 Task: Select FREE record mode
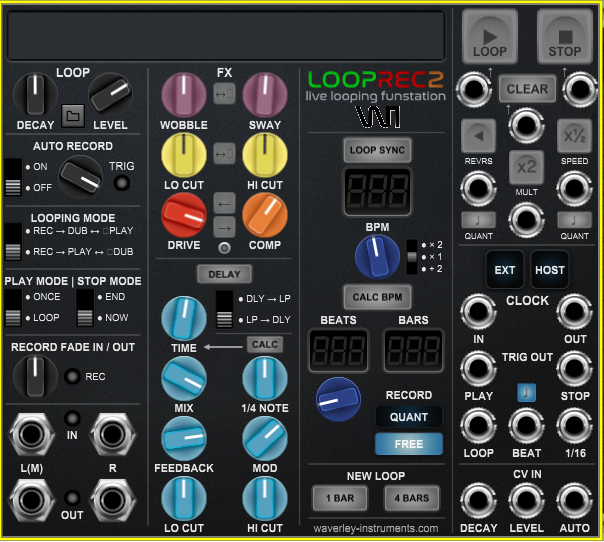click(x=408, y=444)
